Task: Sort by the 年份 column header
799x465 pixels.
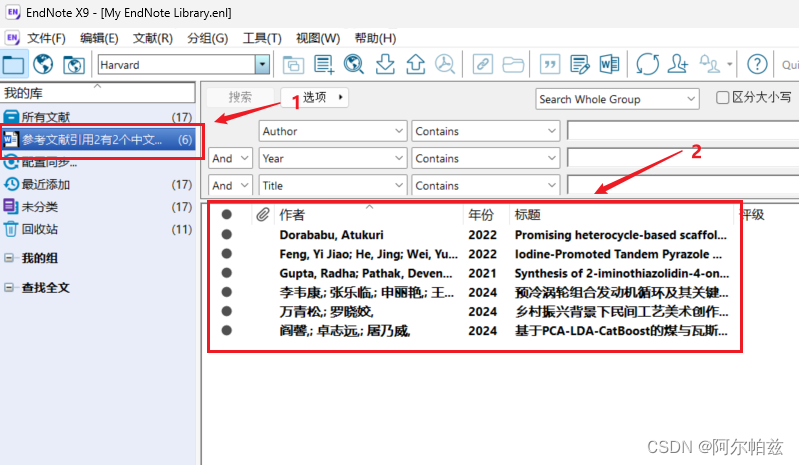Action: [486, 215]
